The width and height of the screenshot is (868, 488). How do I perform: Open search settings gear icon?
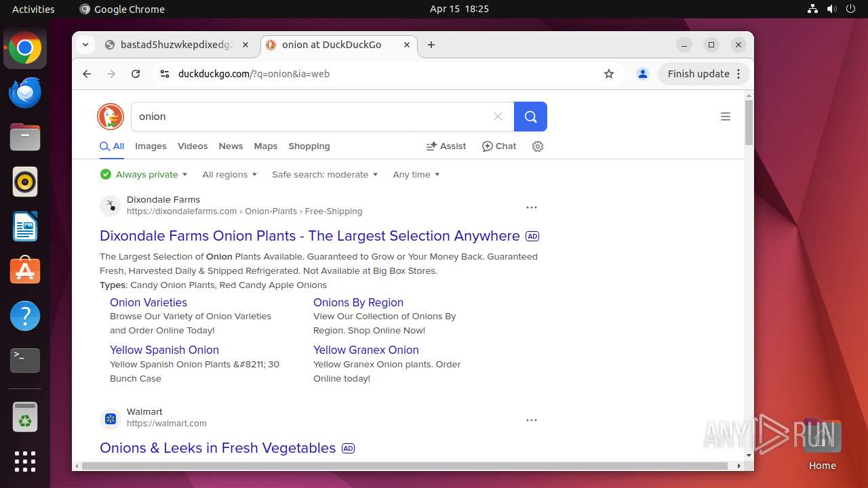click(538, 146)
